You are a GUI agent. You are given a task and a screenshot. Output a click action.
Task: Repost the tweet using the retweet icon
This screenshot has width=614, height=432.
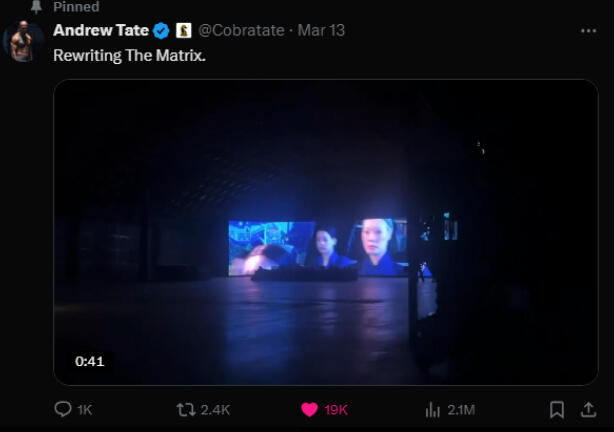(186, 409)
